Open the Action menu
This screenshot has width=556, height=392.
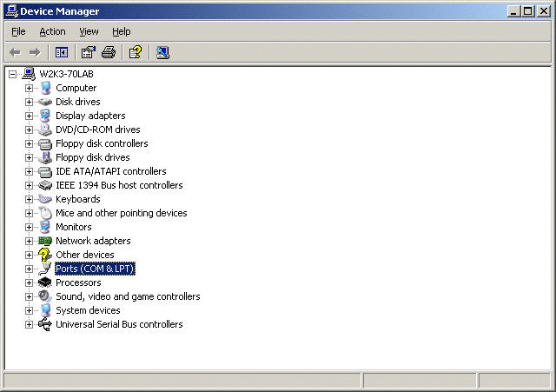pos(52,31)
